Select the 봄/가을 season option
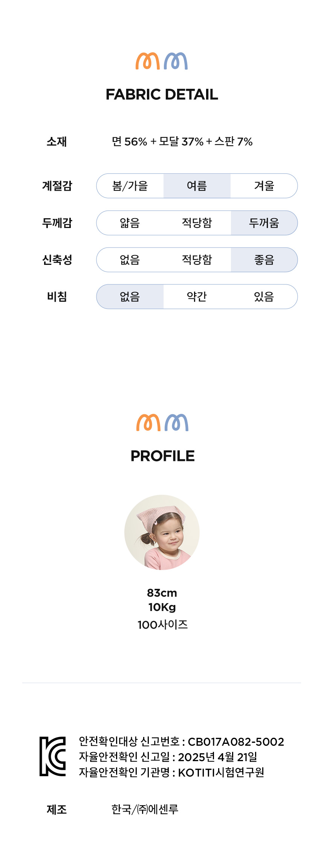Screen dimensions: 324x868 pyautogui.click(x=130, y=186)
